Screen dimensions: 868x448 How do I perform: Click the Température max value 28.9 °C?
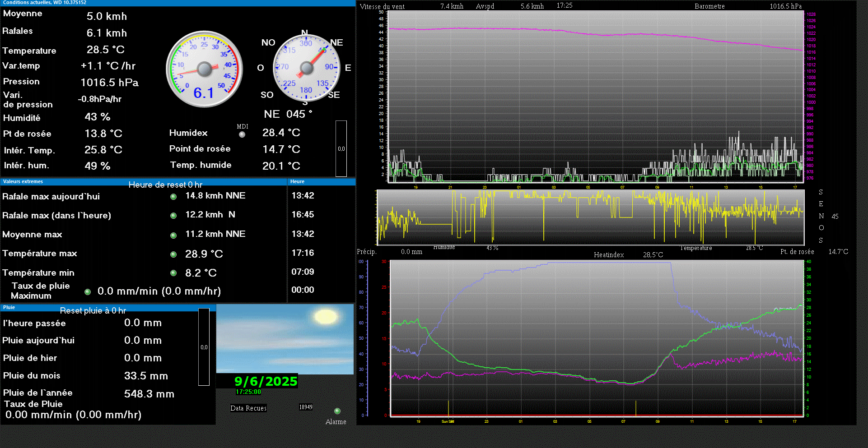(x=204, y=254)
